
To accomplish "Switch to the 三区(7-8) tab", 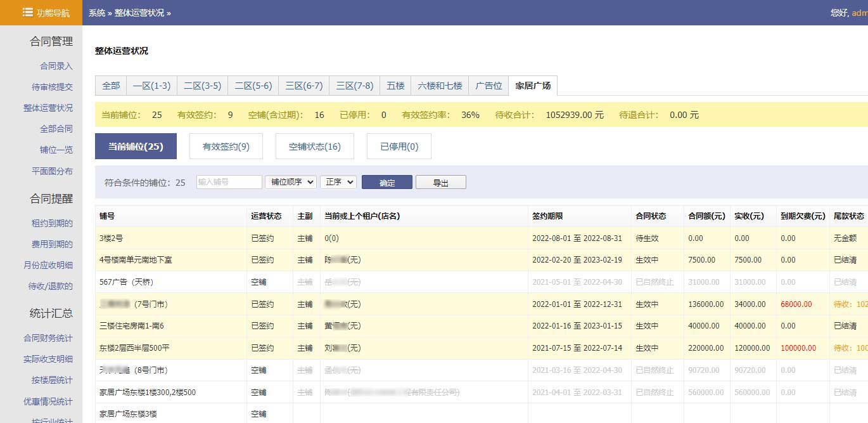I will pos(355,86).
